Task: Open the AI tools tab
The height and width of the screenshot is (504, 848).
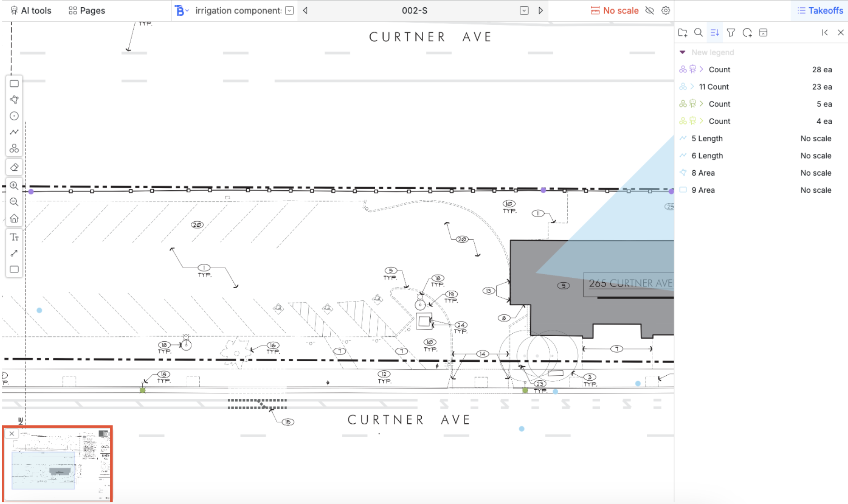Action: 31,10
